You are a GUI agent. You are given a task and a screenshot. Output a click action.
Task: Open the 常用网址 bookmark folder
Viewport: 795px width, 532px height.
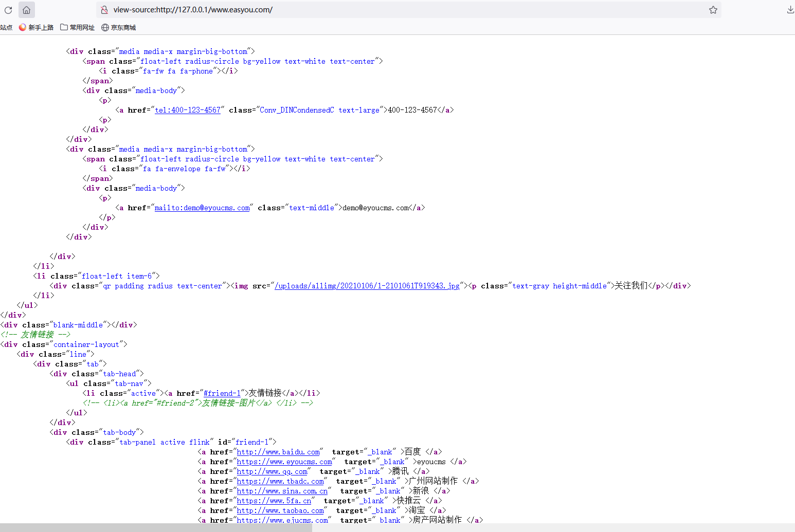(x=78, y=28)
